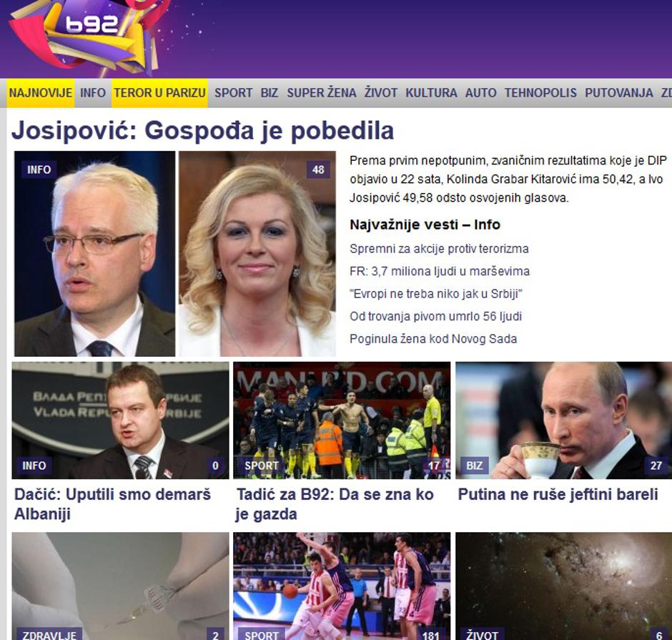Screen dimensions: 672x640
Task: Click the SPORT tag on football photo
Action: [262, 466]
